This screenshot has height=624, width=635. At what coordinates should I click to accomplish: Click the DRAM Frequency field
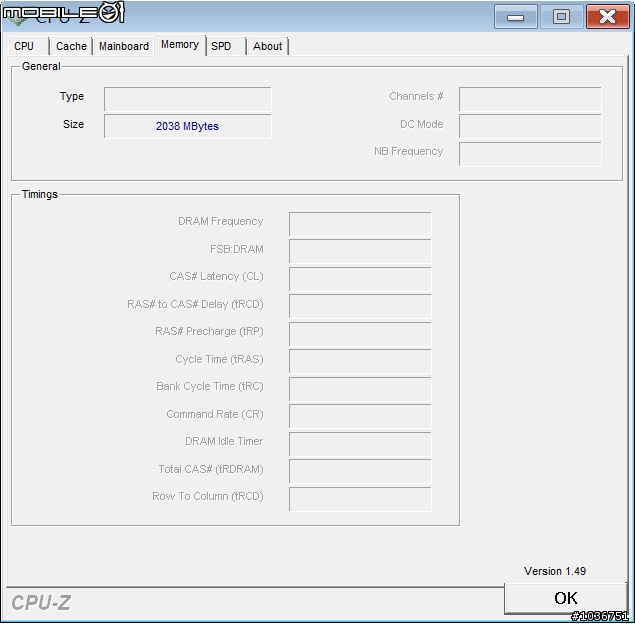(360, 224)
